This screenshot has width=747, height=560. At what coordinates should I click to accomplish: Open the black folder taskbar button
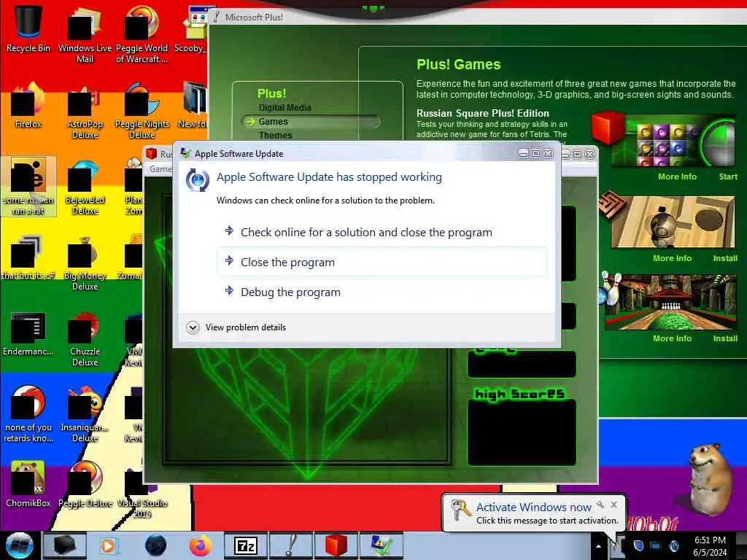65,545
